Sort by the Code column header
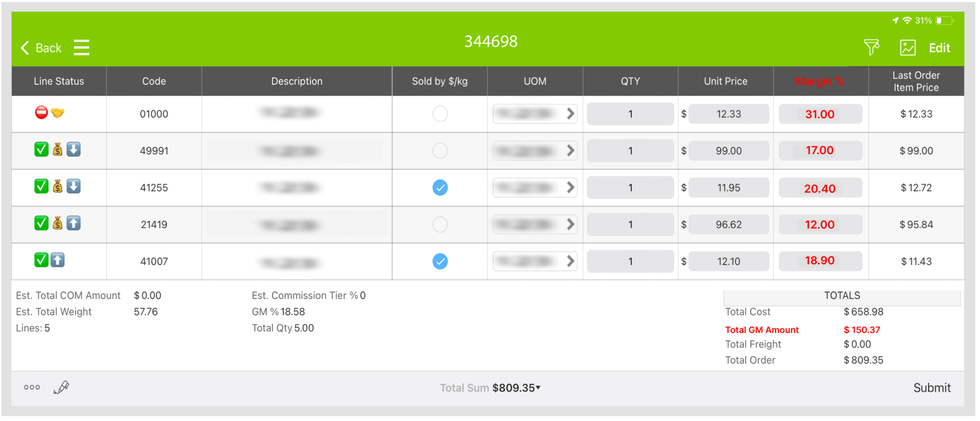Image resolution: width=980 pixels, height=421 pixels. point(154,81)
